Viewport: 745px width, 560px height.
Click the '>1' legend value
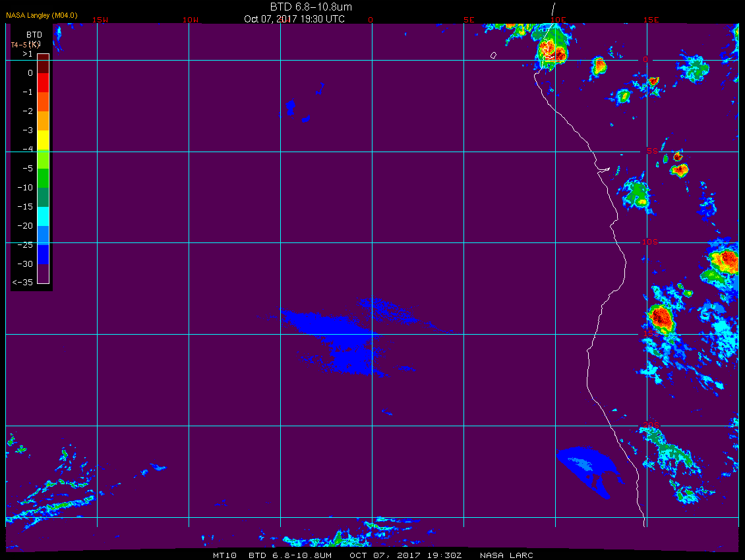(x=28, y=54)
